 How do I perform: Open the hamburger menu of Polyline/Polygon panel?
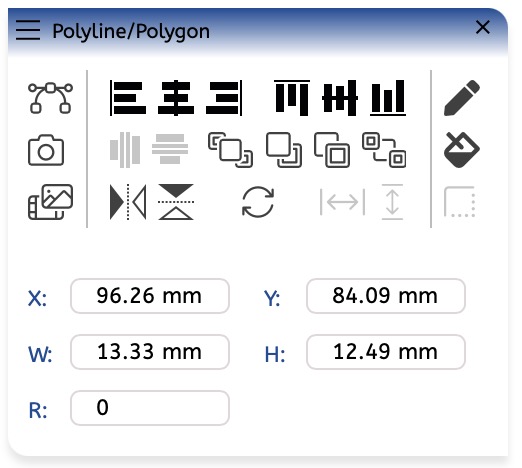tap(28, 30)
